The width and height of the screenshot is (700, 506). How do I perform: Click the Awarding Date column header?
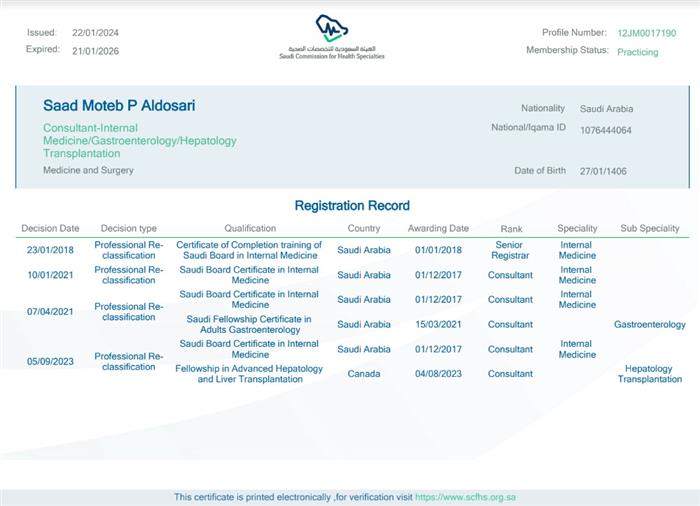pos(438,229)
